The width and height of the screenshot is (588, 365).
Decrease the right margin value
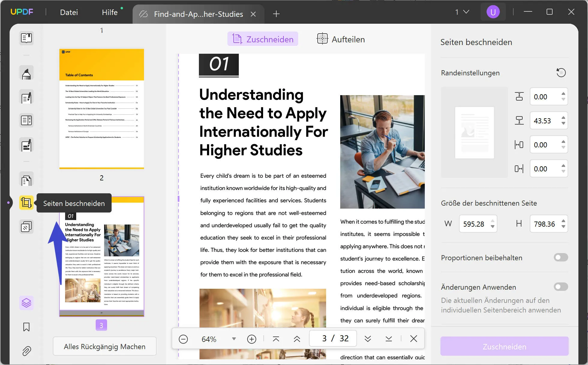pos(563,171)
